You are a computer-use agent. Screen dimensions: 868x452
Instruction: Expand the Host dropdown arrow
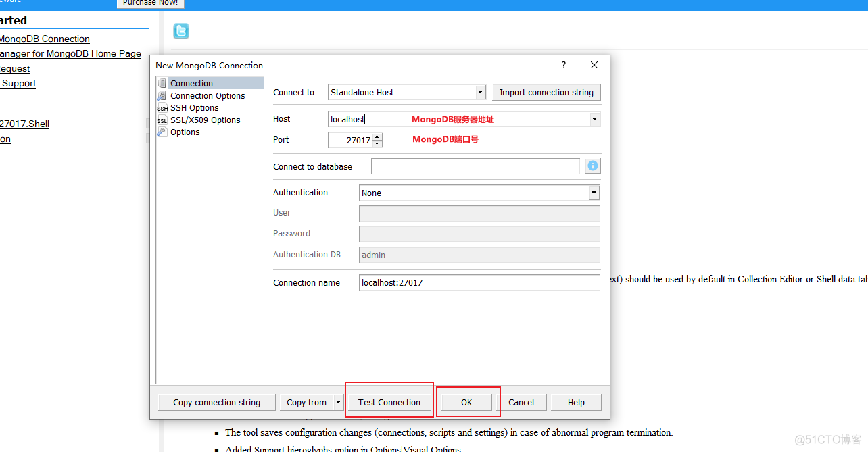point(594,119)
